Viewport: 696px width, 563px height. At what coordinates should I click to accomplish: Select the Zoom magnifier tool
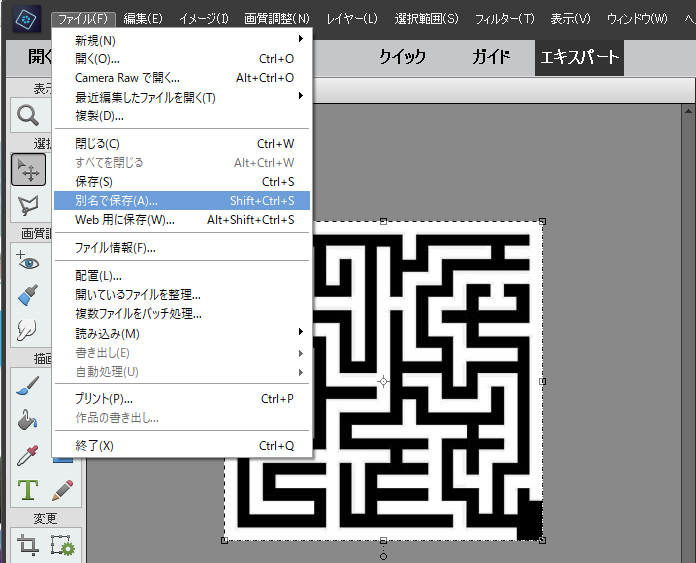point(28,116)
